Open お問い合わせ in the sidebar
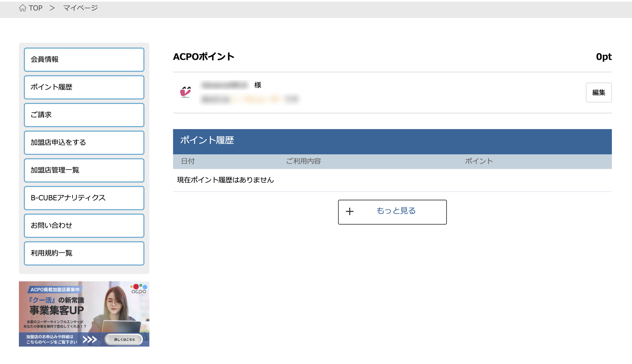The height and width of the screenshot is (364, 632). click(84, 226)
